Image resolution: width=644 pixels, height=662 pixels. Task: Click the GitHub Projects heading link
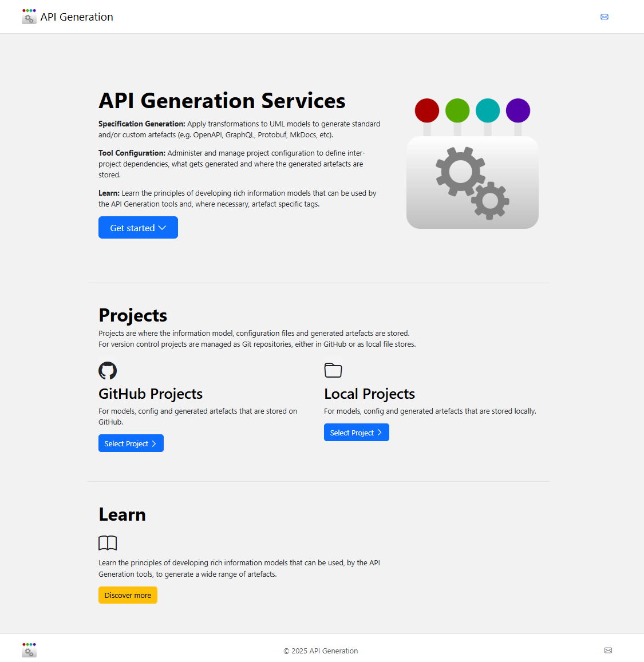point(151,394)
